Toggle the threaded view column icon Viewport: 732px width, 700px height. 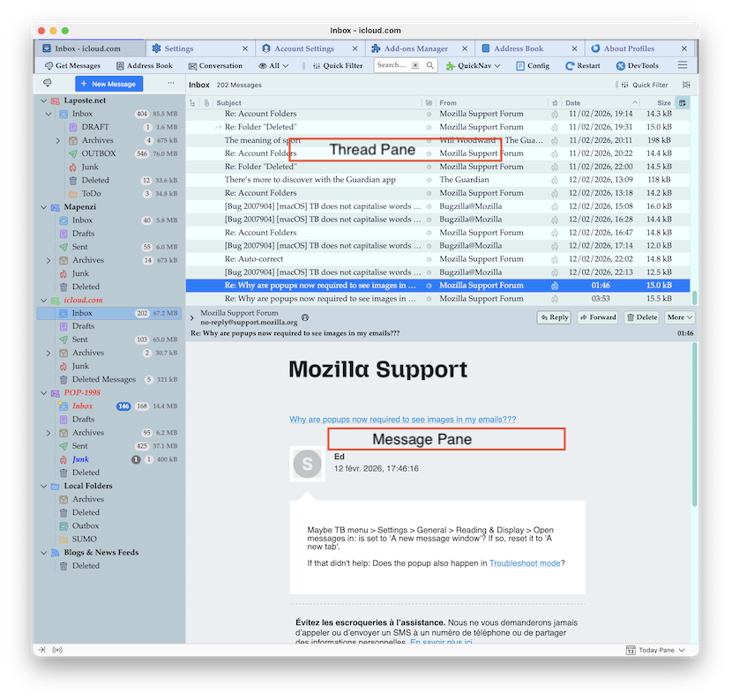(192, 102)
